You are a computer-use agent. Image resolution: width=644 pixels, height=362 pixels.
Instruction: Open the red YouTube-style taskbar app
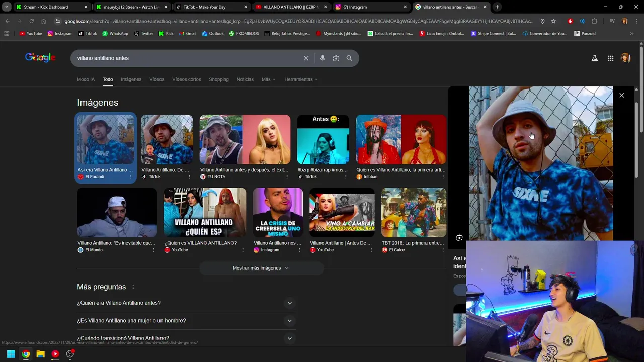point(55,354)
